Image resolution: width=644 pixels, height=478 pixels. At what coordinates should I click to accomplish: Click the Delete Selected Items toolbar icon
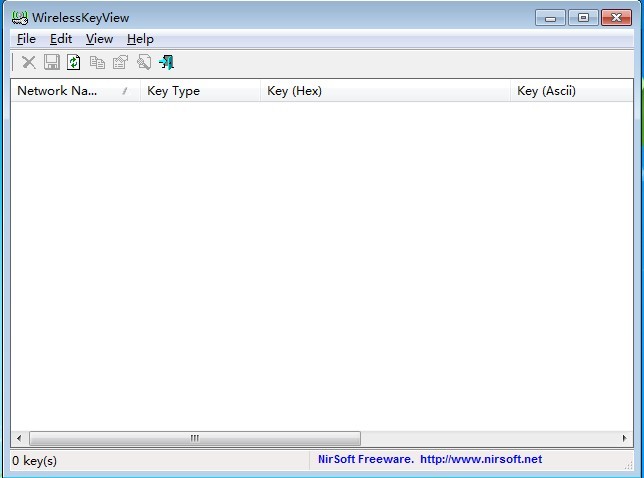coord(29,63)
